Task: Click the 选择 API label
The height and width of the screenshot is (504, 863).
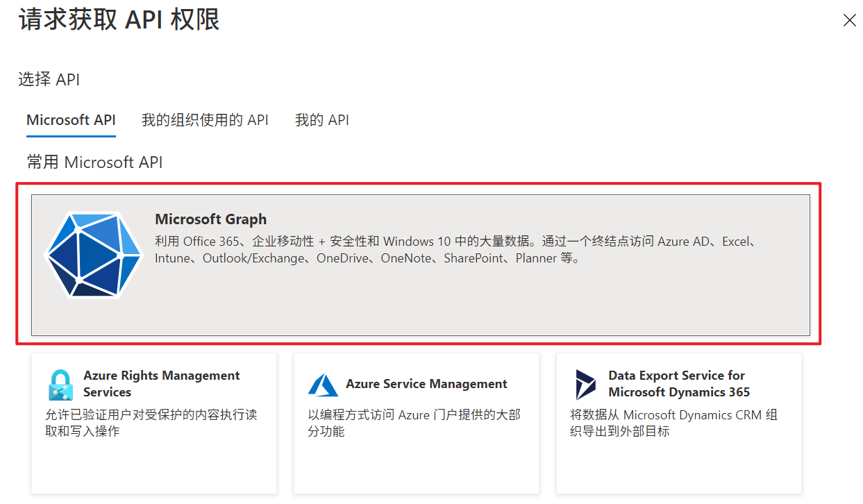Action: tap(49, 80)
